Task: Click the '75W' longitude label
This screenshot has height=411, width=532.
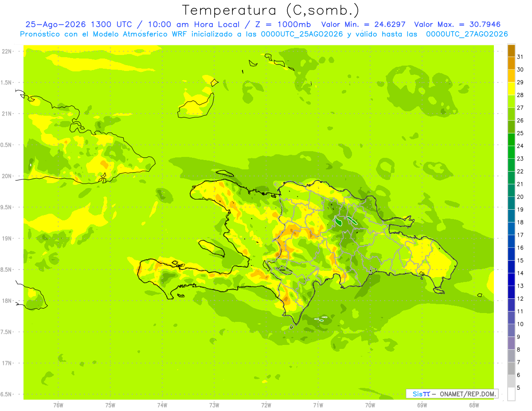Action: [x=110, y=405]
